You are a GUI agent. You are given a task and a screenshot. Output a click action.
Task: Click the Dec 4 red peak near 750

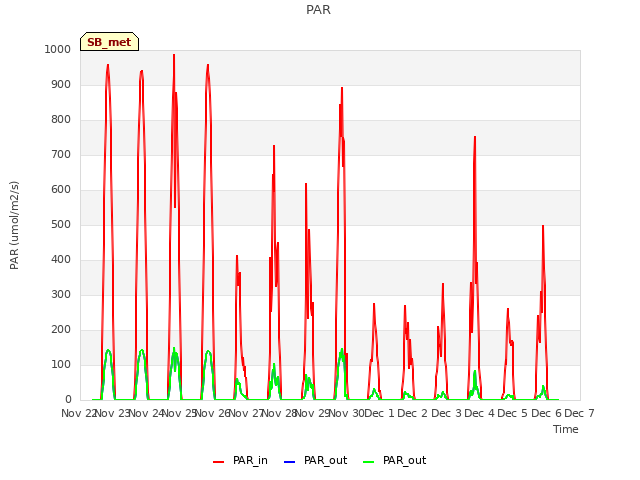pyautogui.click(x=475, y=137)
